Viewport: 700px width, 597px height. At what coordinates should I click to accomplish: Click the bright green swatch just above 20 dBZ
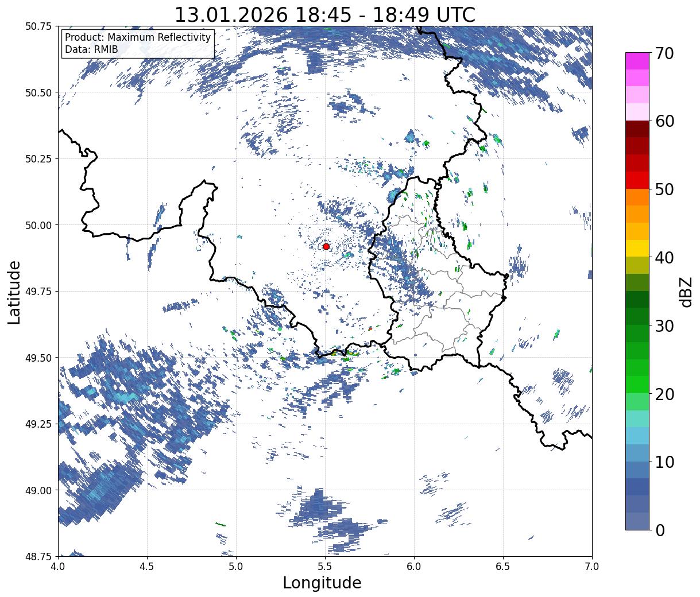tap(637, 385)
